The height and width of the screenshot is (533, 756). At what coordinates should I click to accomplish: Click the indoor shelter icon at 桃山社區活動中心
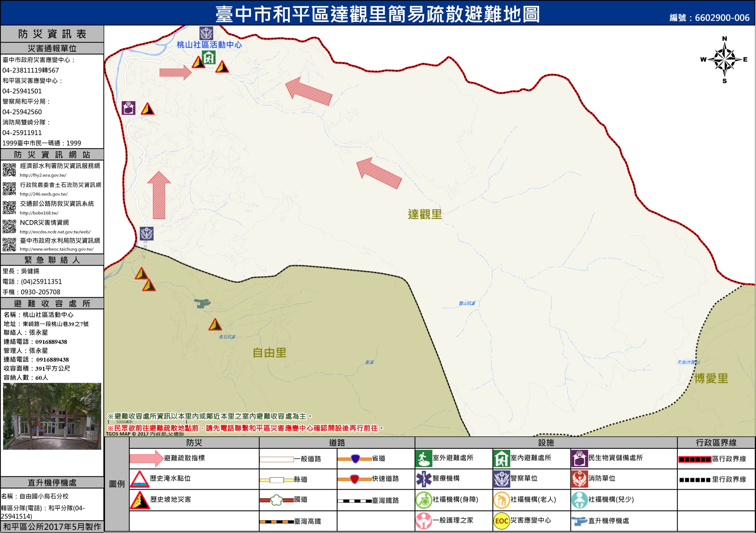208,57
